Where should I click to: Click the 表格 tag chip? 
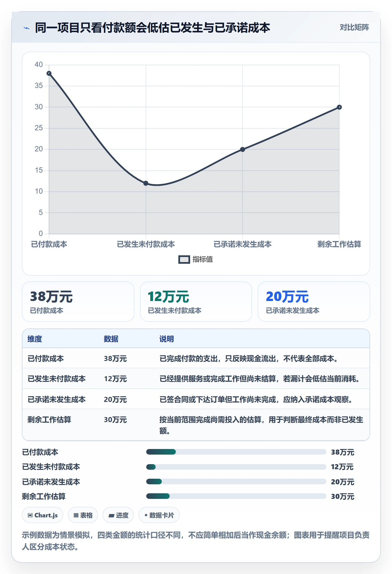[83, 515]
